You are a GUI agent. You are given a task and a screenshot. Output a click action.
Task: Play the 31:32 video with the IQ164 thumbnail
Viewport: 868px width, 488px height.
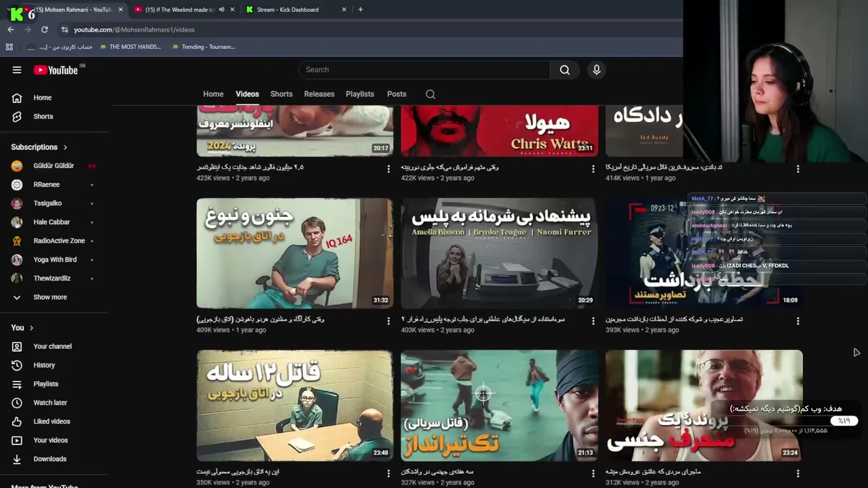(x=295, y=253)
